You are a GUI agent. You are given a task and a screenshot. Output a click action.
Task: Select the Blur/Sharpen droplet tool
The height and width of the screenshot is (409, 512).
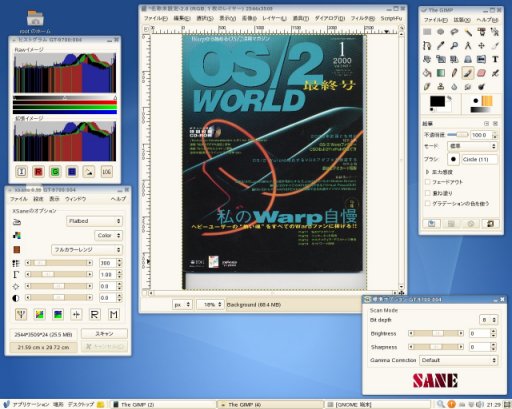(454, 87)
